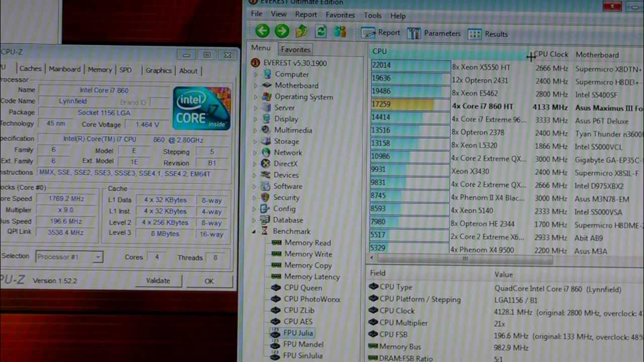Select the Storage tree icon
644x362 pixels.
click(x=266, y=141)
